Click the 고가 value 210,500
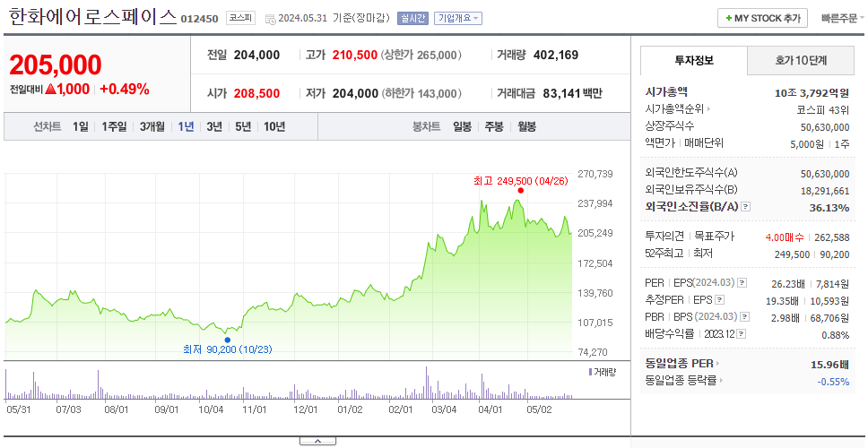 tap(355, 55)
